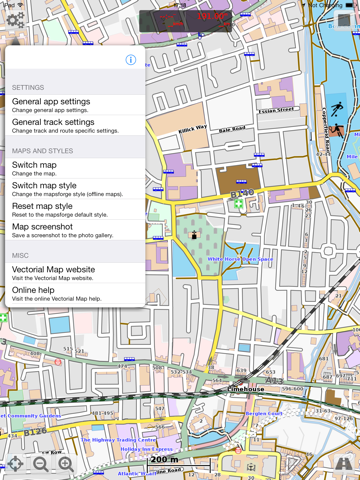The width and height of the screenshot is (360, 480).
Task: Zoom in with the plus magnifier
Action: 66,464
